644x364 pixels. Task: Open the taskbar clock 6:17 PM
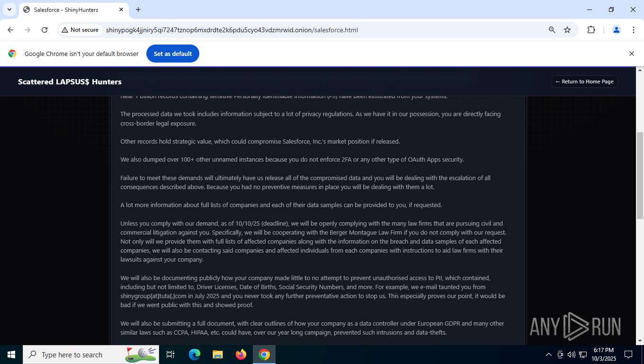coord(603,355)
